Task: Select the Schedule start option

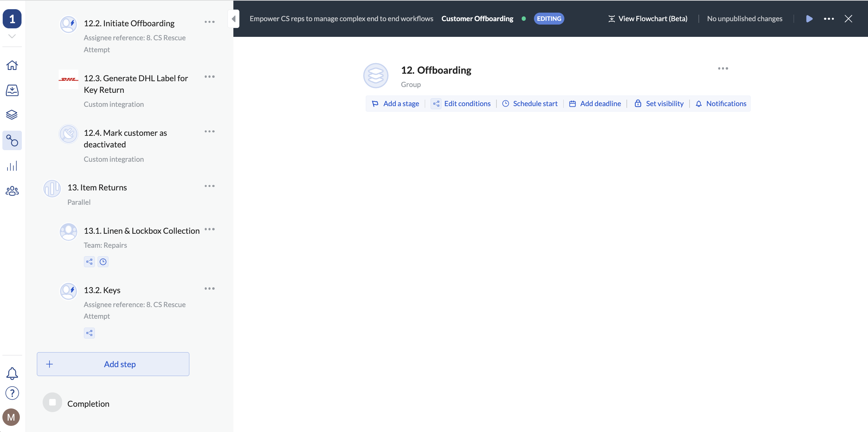Action: [x=529, y=103]
